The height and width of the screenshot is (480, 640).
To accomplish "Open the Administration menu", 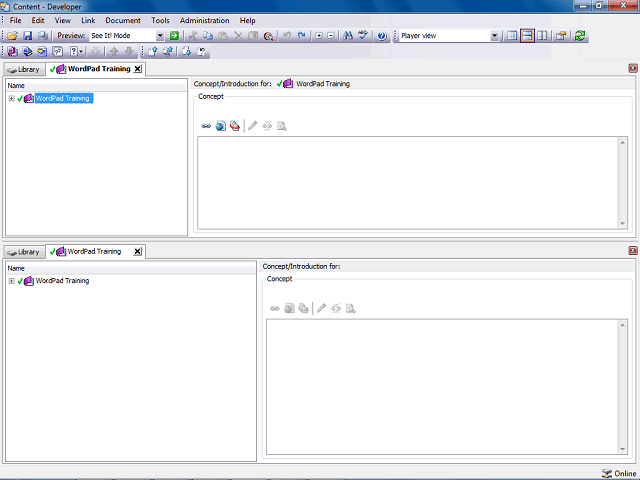I will coord(204,20).
